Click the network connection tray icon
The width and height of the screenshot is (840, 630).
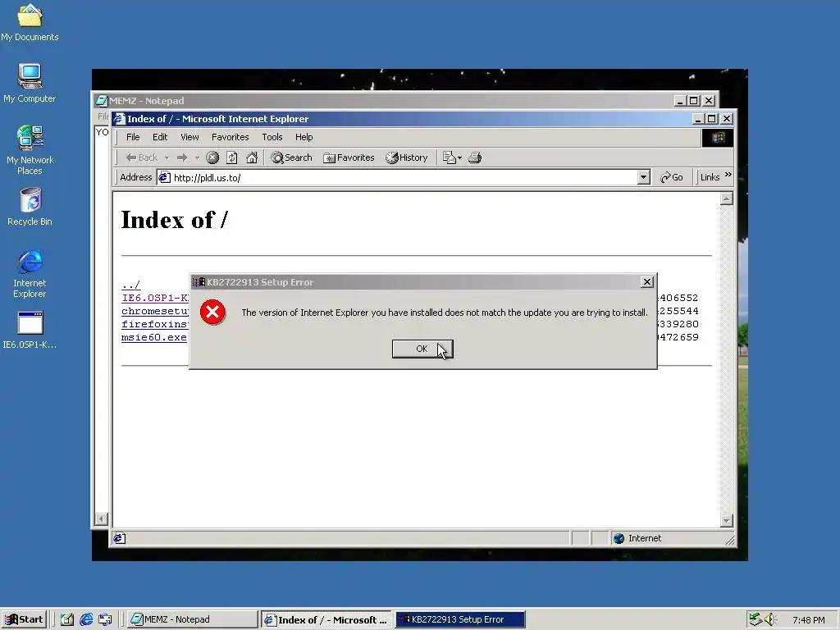tap(755, 619)
